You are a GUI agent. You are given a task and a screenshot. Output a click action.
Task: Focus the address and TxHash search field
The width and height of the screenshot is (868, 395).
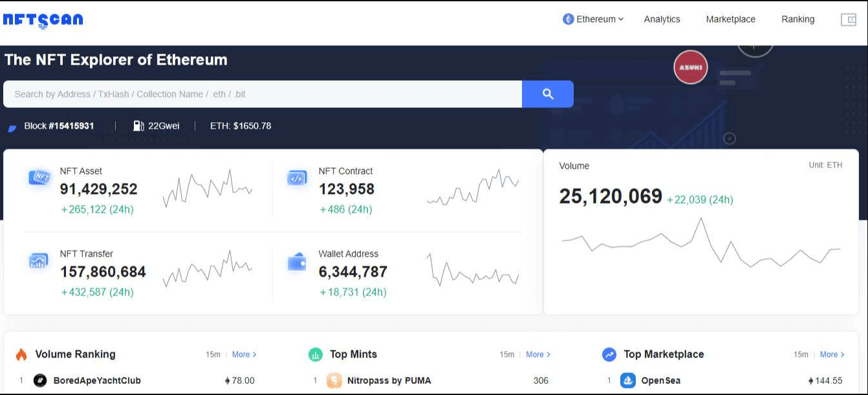point(263,94)
